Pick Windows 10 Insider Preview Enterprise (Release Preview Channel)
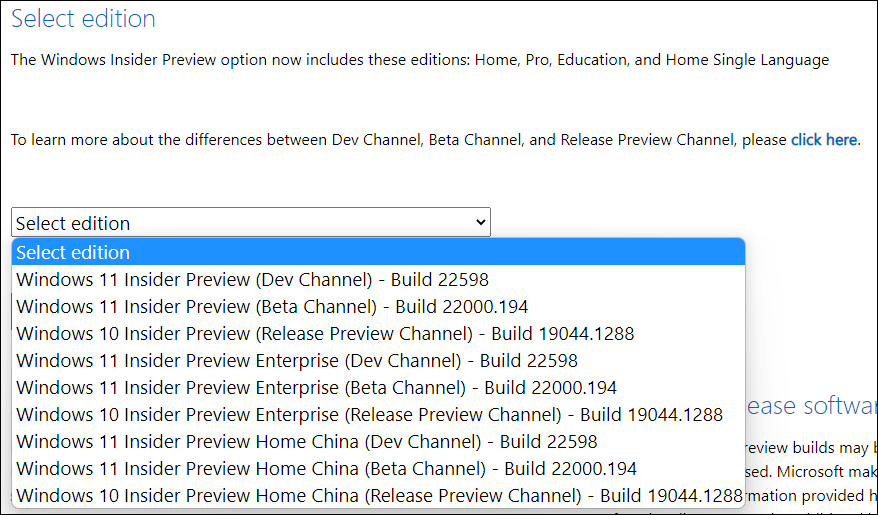Image resolution: width=878 pixels, height=515 pixels. [379, 415]
